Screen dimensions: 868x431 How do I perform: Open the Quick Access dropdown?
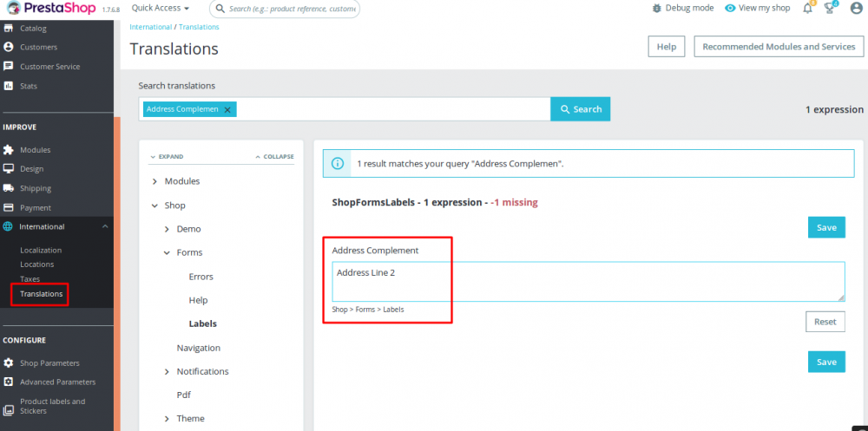[x=160, y=8]
